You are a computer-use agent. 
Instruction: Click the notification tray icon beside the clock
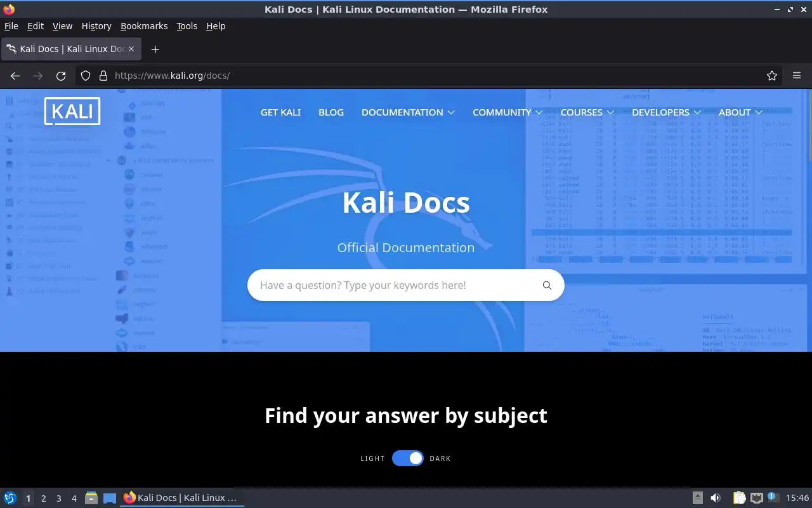[x=772, y=498]
